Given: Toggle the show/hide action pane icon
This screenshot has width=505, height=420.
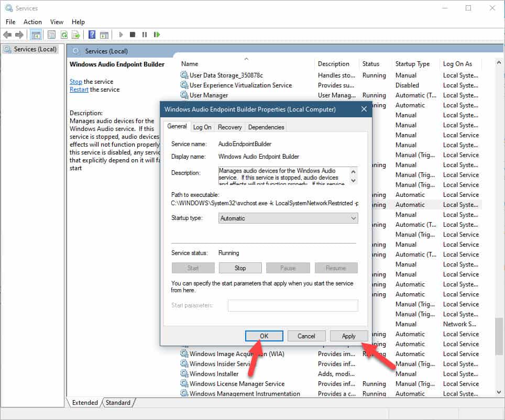Looking at the screenshot, I should pyautogui.click(x=104, y=35).
